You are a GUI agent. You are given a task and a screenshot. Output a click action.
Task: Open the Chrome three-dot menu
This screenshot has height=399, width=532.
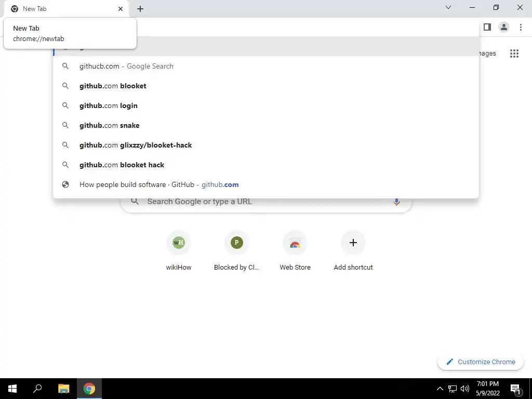521,27
